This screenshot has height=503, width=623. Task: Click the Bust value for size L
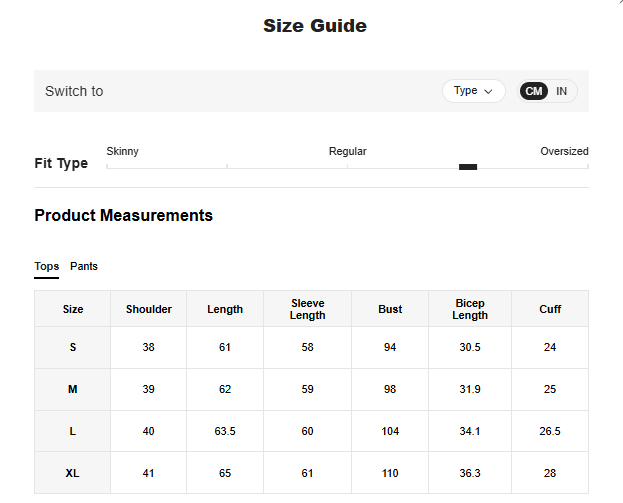[390, 431]
